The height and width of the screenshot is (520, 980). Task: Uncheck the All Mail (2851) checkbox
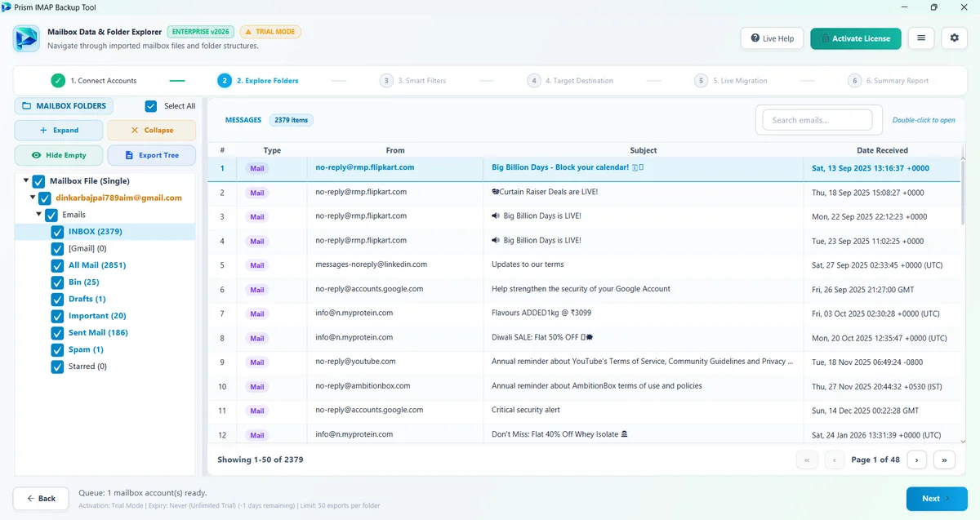(57, 265)
